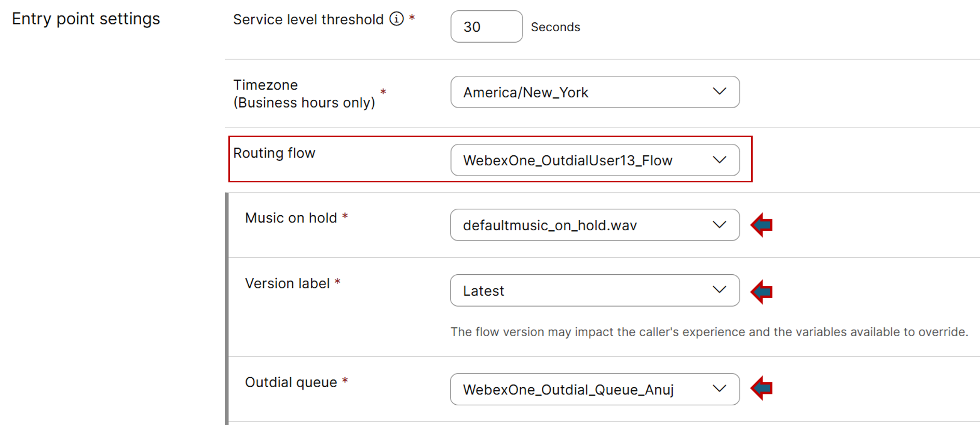980x425 pixels.
Task: Click the Seconds unit text
Action: (555, 27)
